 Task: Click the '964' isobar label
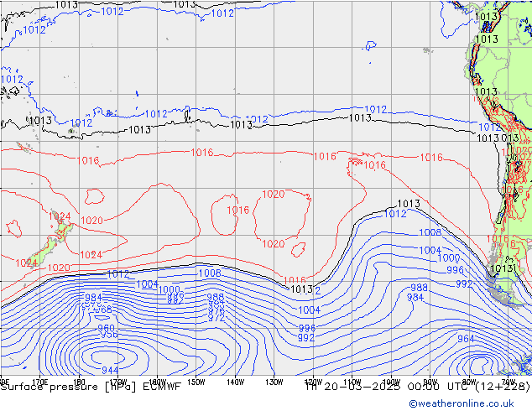(x=466, y=338)
